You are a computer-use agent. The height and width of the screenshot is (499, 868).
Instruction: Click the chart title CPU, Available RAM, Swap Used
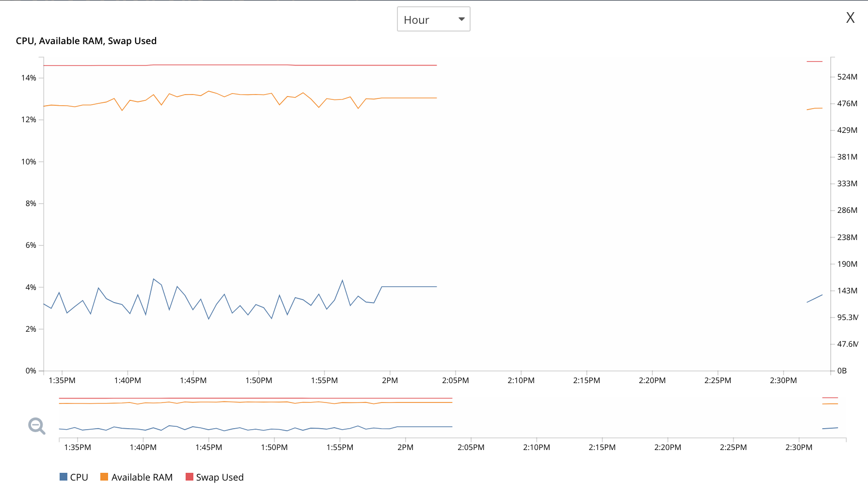[x=86, y=41]
